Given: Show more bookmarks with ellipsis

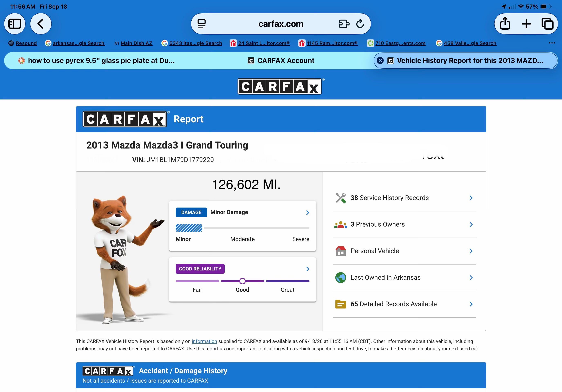Looking at the screenshot, I should (552, 43).
